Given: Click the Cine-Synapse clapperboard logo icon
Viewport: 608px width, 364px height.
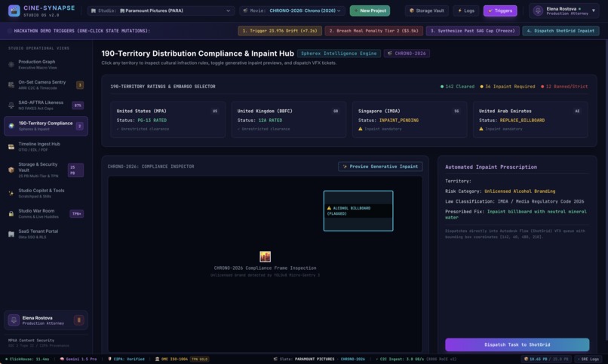Looking at the screenshot, I should point(14,11).
